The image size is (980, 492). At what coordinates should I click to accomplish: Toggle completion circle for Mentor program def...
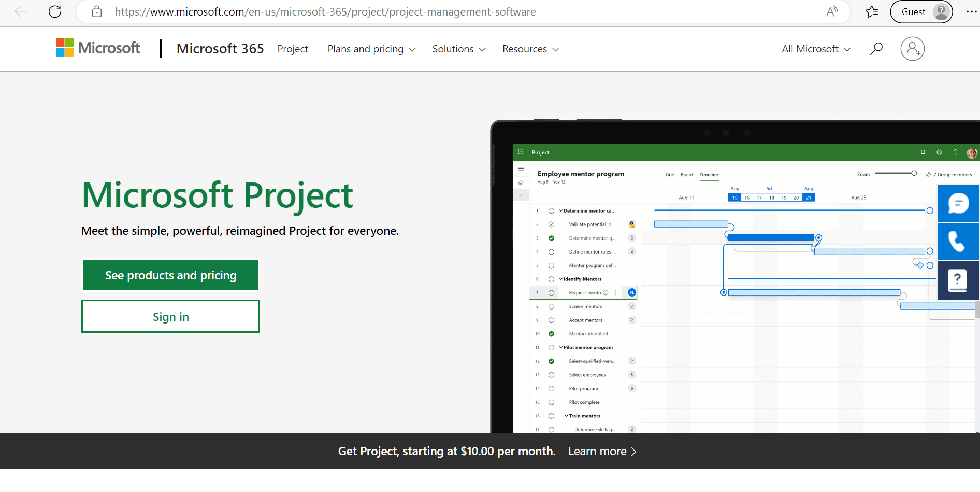point(552,265)
